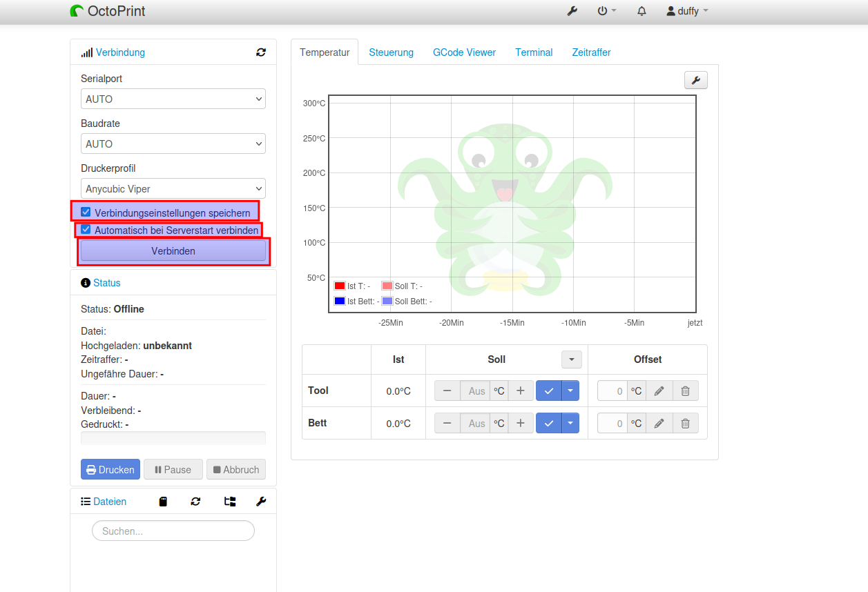
Task: Click the notifications bell icon
Action: 642,11
